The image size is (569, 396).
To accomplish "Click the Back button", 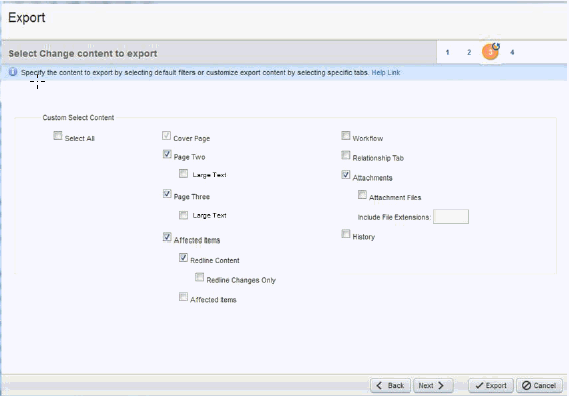I will click(x=390, y=385).
